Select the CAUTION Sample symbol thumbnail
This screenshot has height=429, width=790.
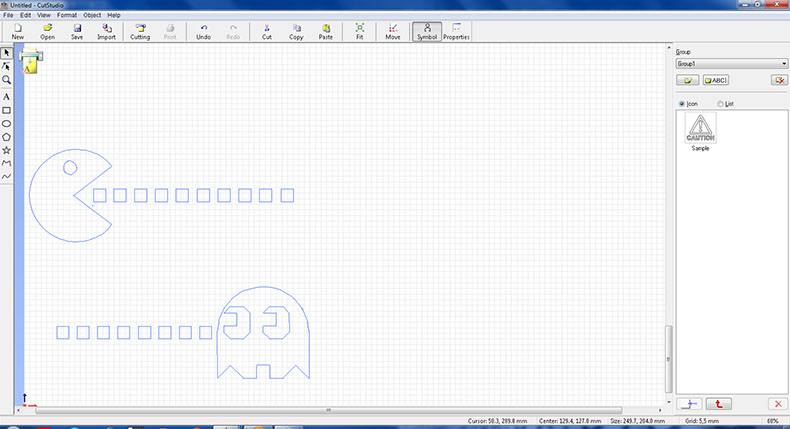click(x=700, y=128)
